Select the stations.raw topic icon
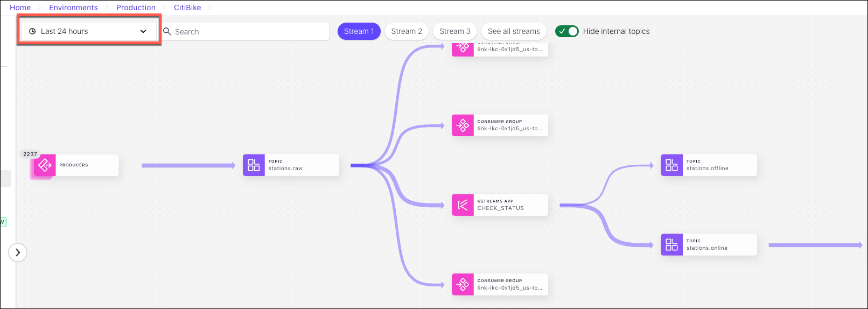This screenshot has height=309, width=868. [254, 165]
